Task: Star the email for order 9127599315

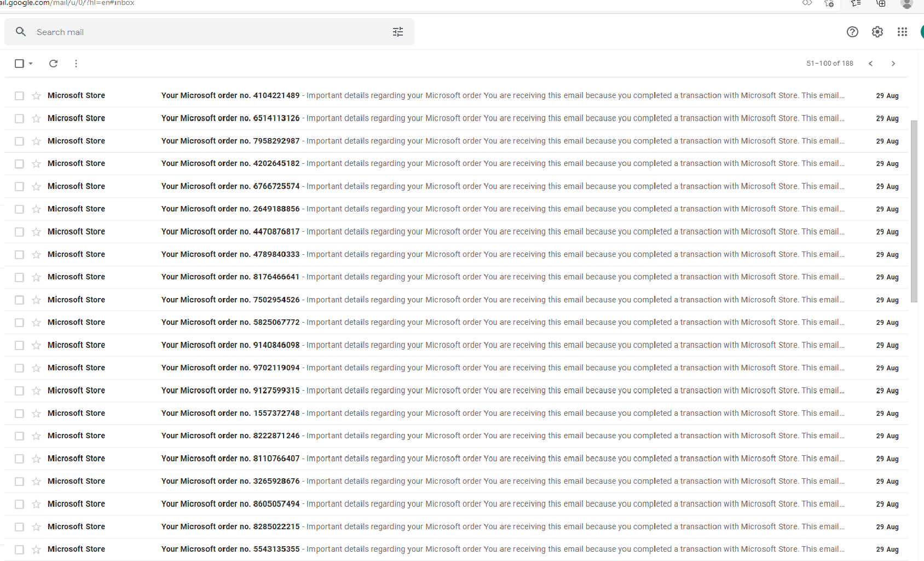Action: point(36,391)
